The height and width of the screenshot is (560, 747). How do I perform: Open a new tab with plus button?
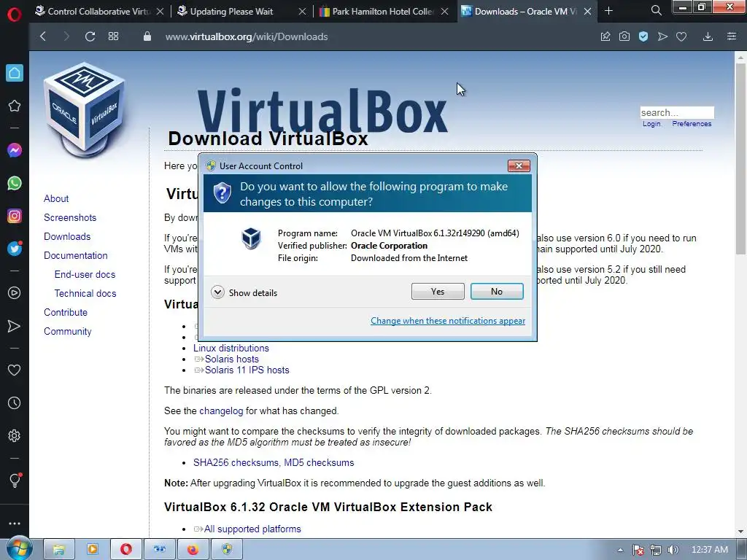(x=608, y=10)
